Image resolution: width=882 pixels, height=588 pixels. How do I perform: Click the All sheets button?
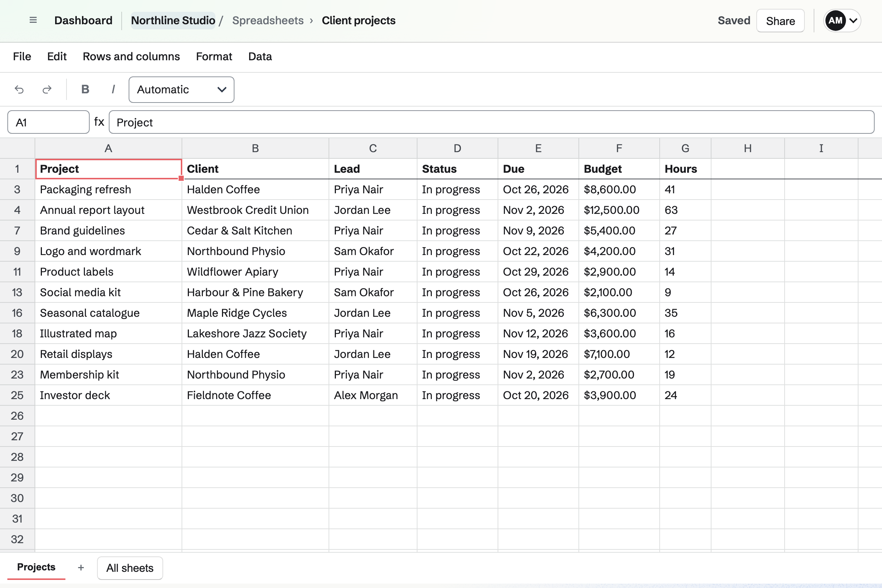(130, 568)
